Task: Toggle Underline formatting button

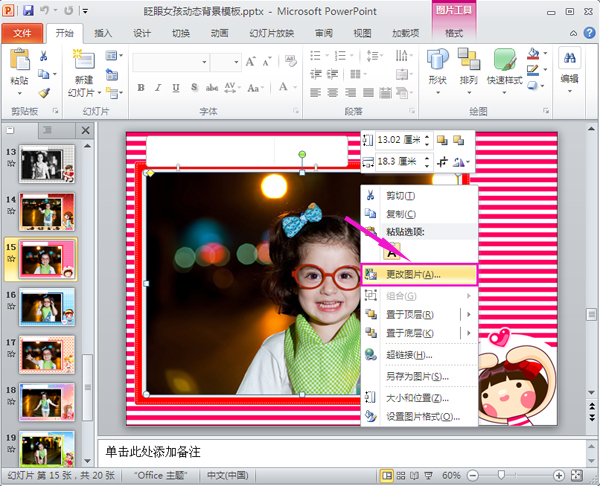Action: point(176,88)
